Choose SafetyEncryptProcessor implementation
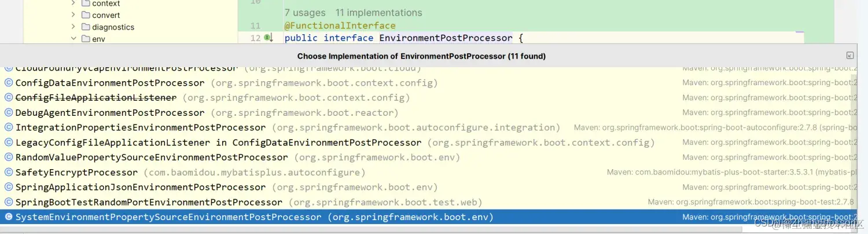Screen dimensions: 868x234 click(x=428, y=172)
